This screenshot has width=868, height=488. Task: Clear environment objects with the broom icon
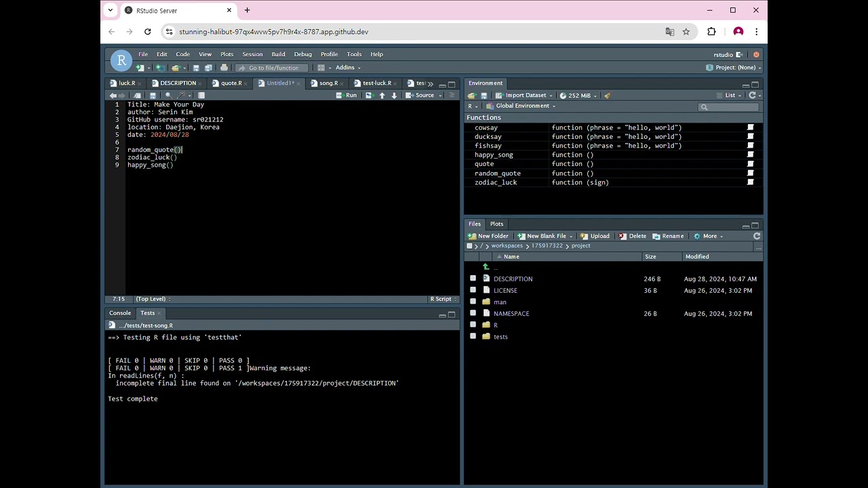[607, 96]
